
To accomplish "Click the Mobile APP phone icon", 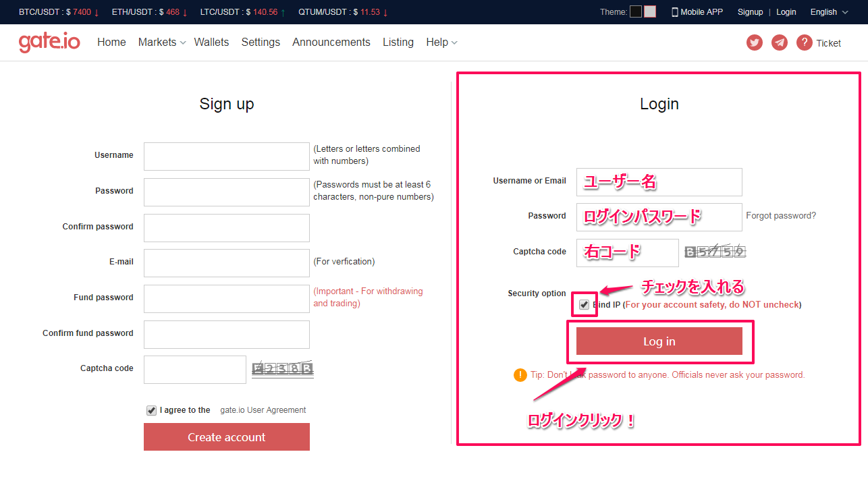I will tap(674, 12).
